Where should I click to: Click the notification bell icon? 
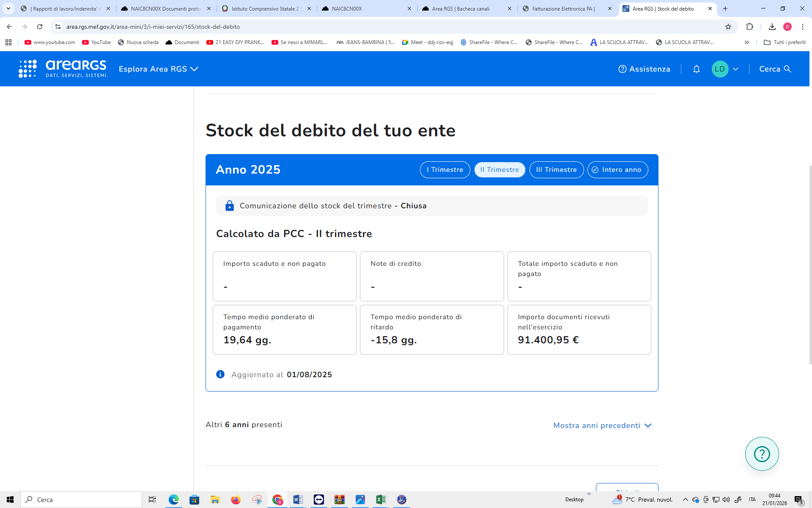coord(697,69)
